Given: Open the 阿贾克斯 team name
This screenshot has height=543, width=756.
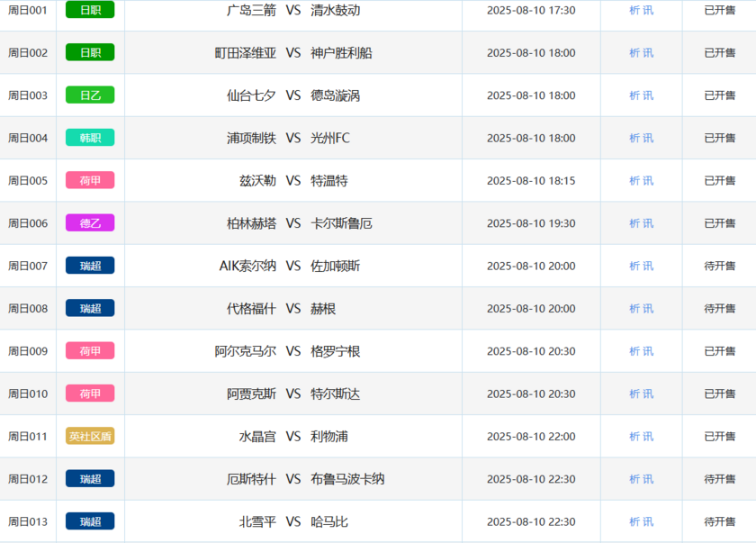Looking at the screenshot, I should (251, 394).
